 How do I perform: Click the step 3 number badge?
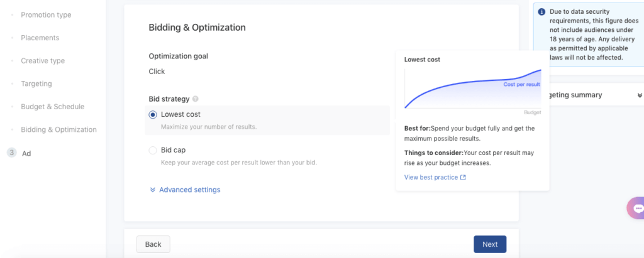11,153
